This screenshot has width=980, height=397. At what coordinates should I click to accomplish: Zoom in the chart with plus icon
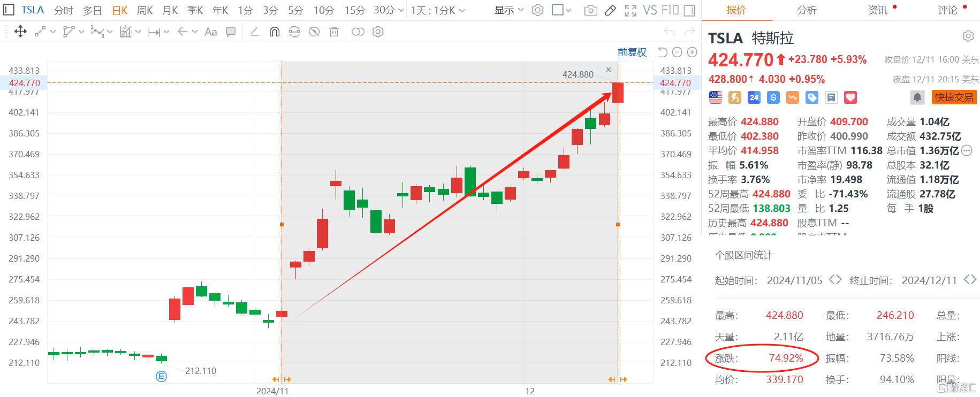(x=692, y=52)
